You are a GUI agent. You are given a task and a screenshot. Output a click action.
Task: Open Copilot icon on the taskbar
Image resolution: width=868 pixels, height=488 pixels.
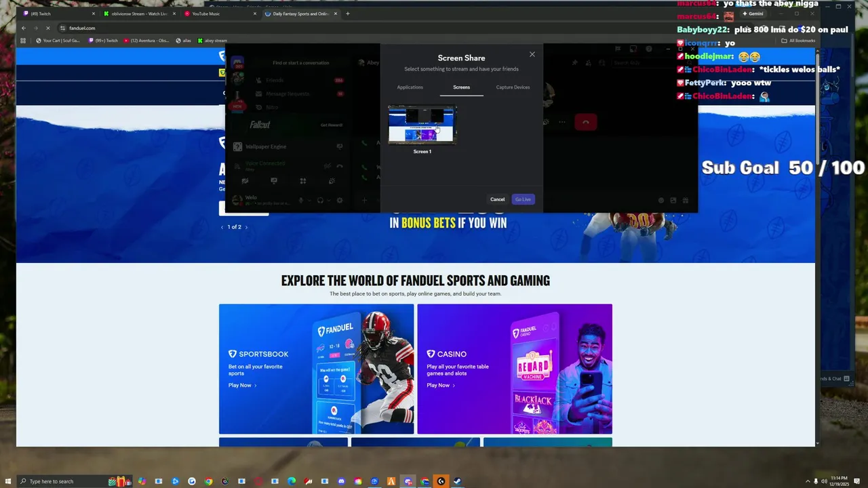tap(142, 481)
